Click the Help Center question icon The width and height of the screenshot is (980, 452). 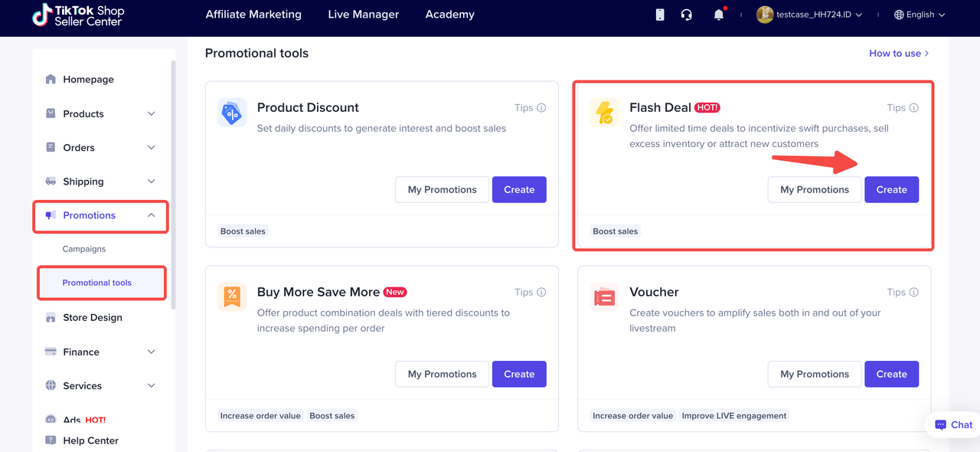tap(51, 441)
